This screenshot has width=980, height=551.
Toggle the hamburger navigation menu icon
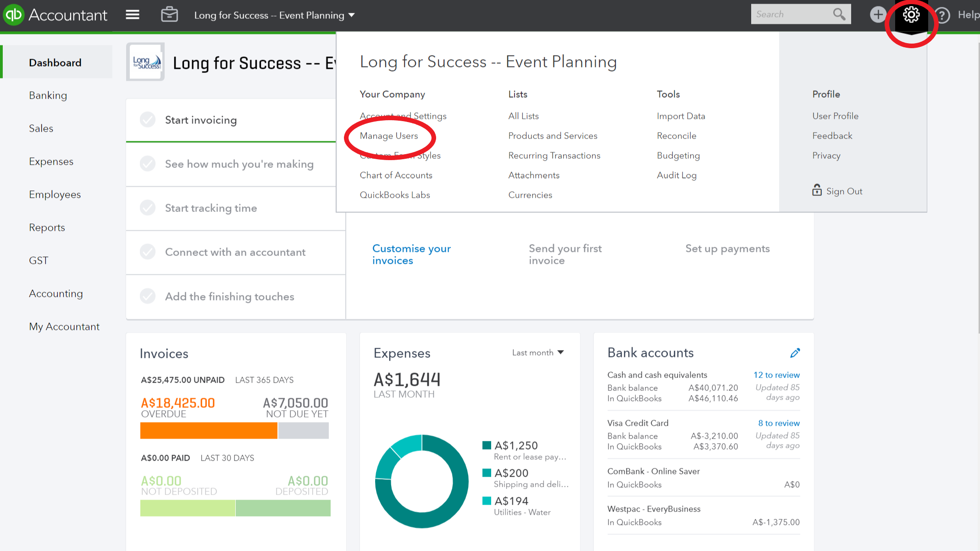133,15
